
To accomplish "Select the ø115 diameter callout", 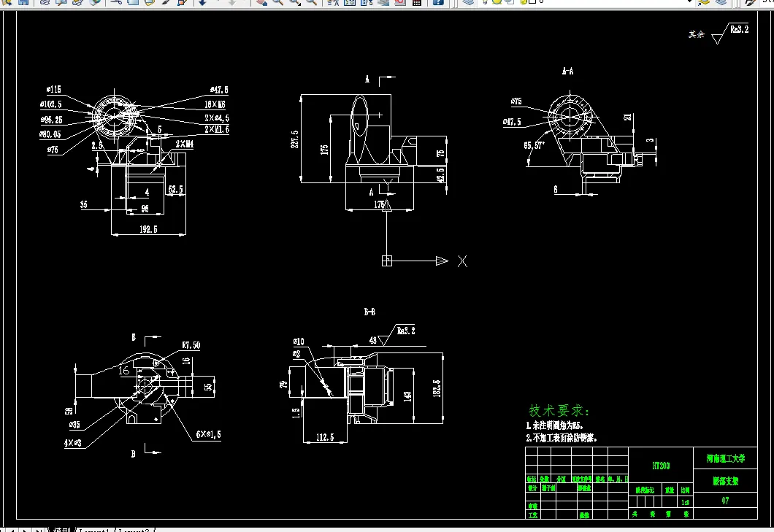I will 54,89.
